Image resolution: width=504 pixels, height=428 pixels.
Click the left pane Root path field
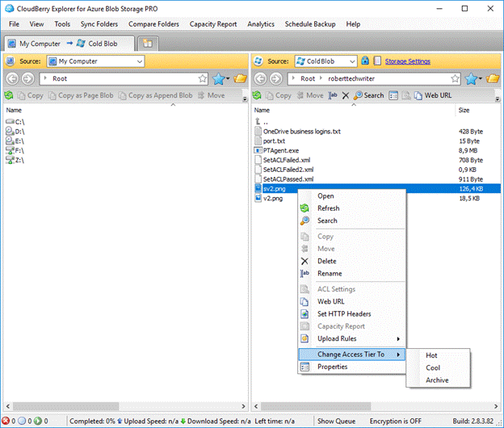pos(124,78)
